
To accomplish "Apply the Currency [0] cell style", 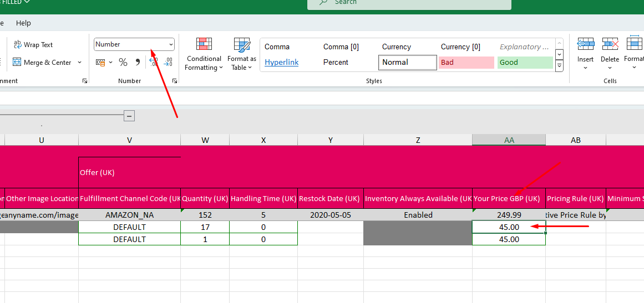I will coord(466,47).
